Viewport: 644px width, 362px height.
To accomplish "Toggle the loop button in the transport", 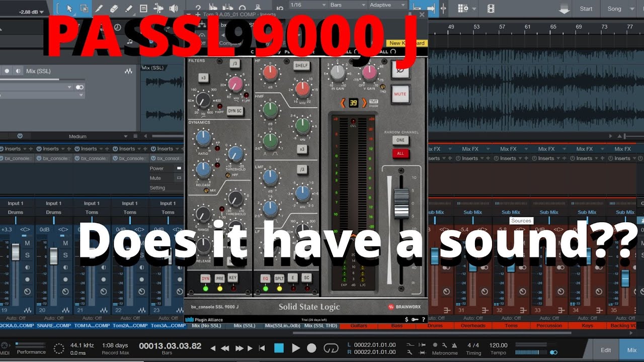I will (x=331, y=348).
